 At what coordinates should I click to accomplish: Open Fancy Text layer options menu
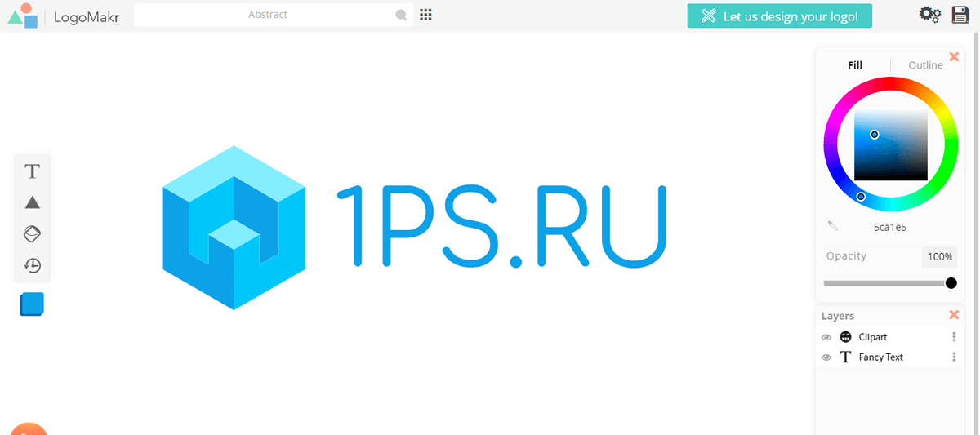click(x=954, y=357)
